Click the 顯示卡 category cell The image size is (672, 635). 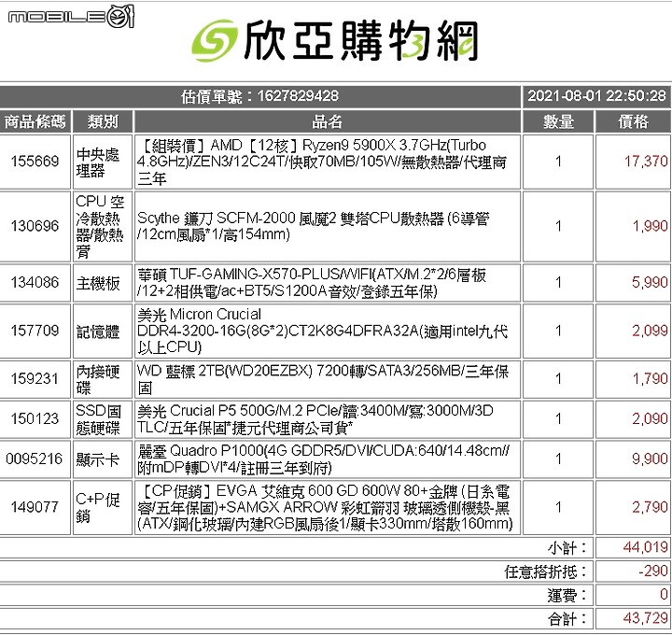coord(103,459)
